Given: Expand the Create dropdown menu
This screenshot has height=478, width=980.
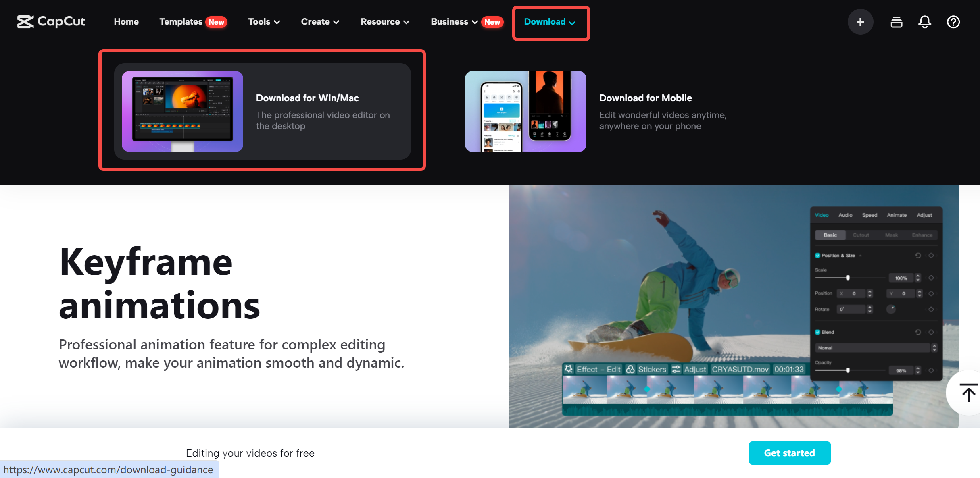Looking at the screenshot, I should 320,22.
